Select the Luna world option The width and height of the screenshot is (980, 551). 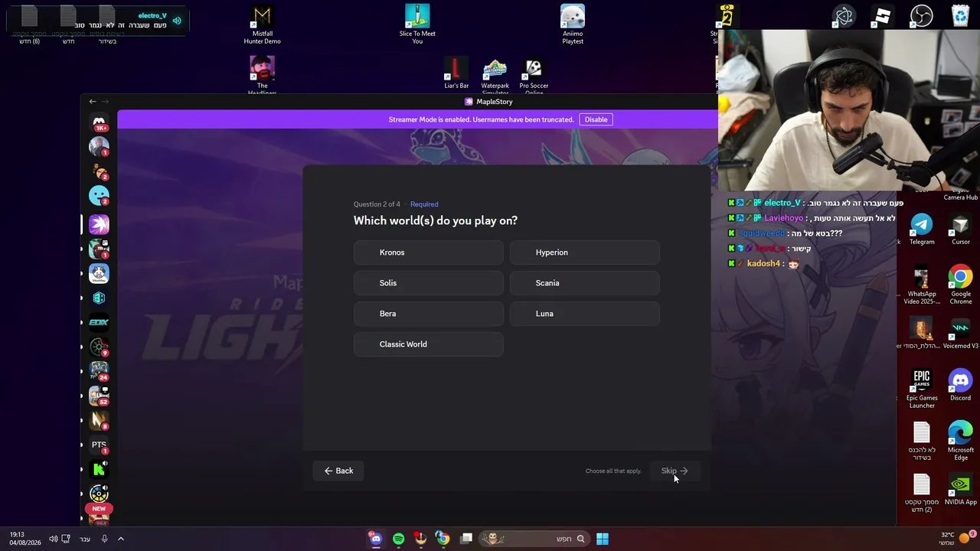(x=585, y=314)
